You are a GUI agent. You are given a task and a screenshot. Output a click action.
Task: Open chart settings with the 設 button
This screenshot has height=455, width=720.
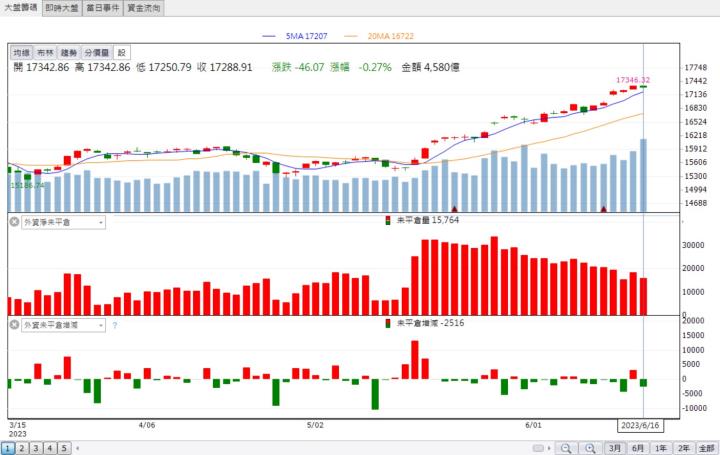click(x=122, y=53)
